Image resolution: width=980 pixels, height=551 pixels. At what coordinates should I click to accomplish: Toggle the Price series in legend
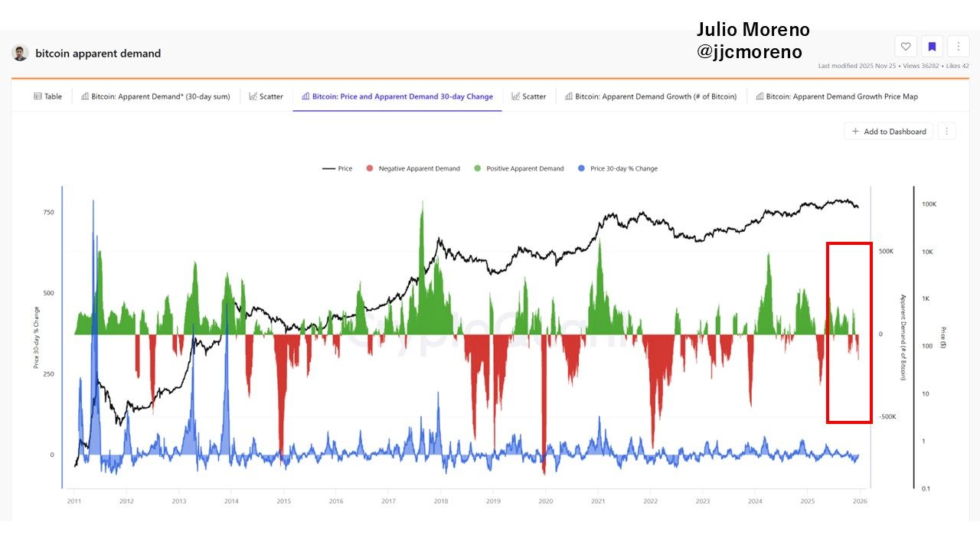[x=338, y=168]
